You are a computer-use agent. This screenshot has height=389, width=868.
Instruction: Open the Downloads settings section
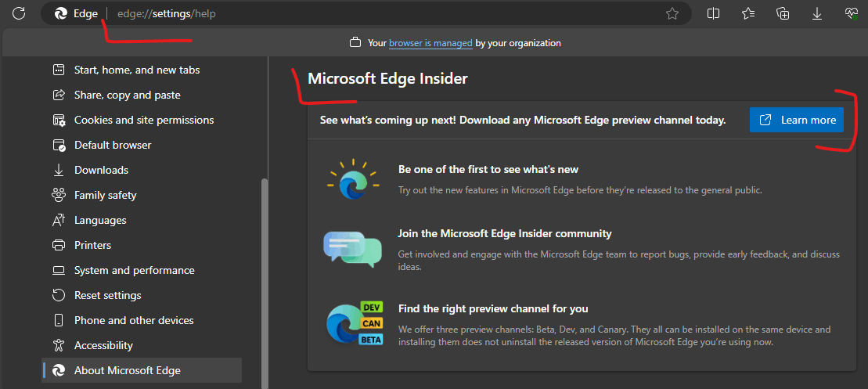click(142, 171)
